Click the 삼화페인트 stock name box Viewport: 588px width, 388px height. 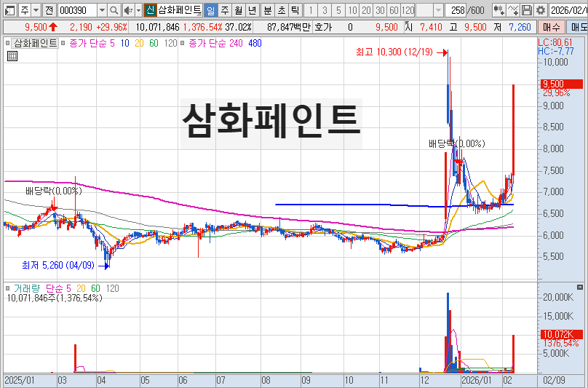coord(180,10)
